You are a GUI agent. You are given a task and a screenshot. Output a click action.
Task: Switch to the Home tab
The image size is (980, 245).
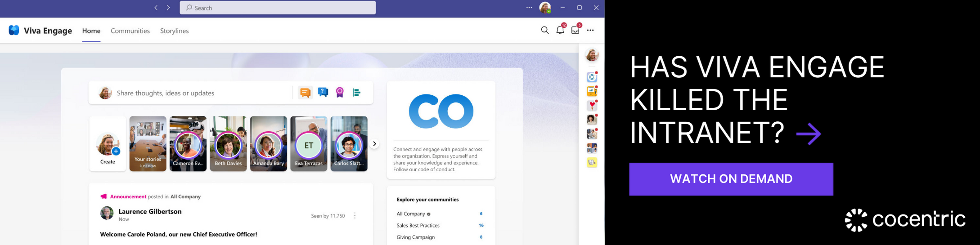[91, 31]
